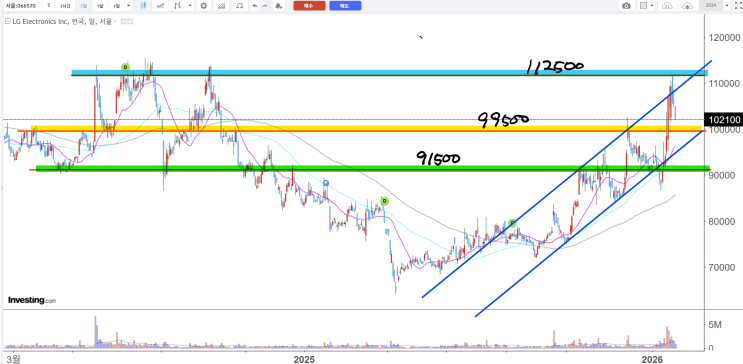The height and width of the screenshot is (364, 743).
Task: Select the 1시간 interval
Action: pyautogui.click(x=65, y=6)
